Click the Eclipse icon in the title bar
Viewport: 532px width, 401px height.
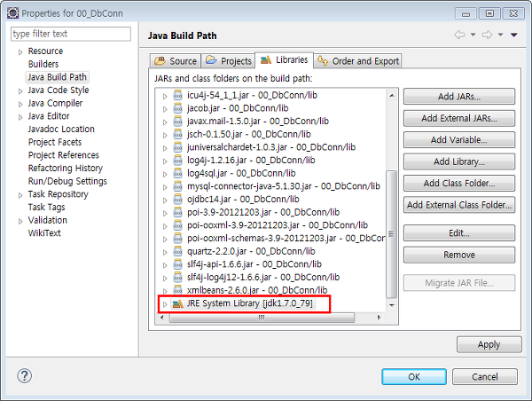point(13,13)
